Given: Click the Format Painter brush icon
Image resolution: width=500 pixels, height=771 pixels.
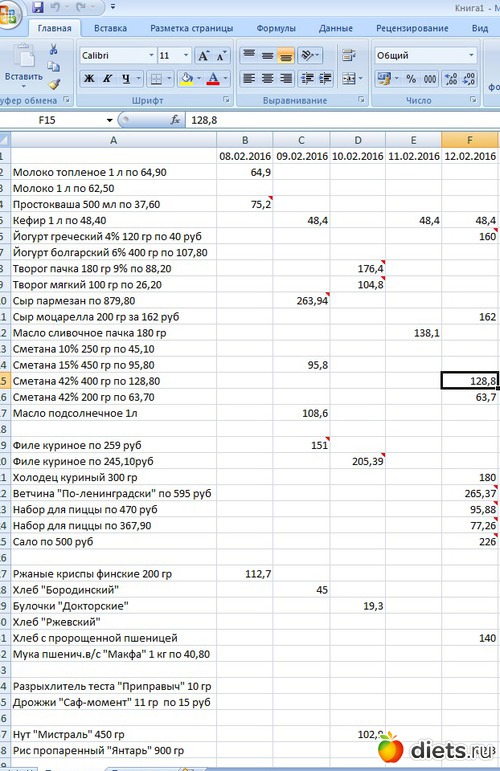Looking at the screenshot, I should coord(54,85).
